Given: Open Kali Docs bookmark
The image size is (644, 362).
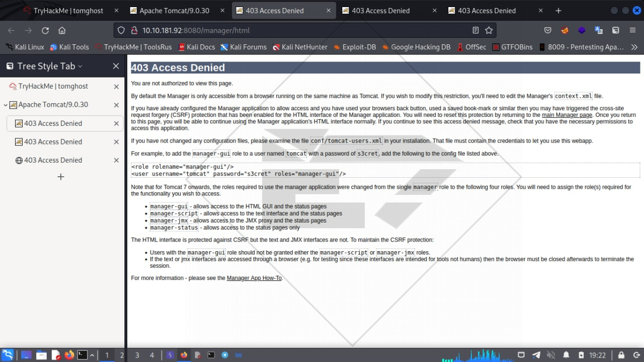Looking at the screenshot, I should [196, 47].
